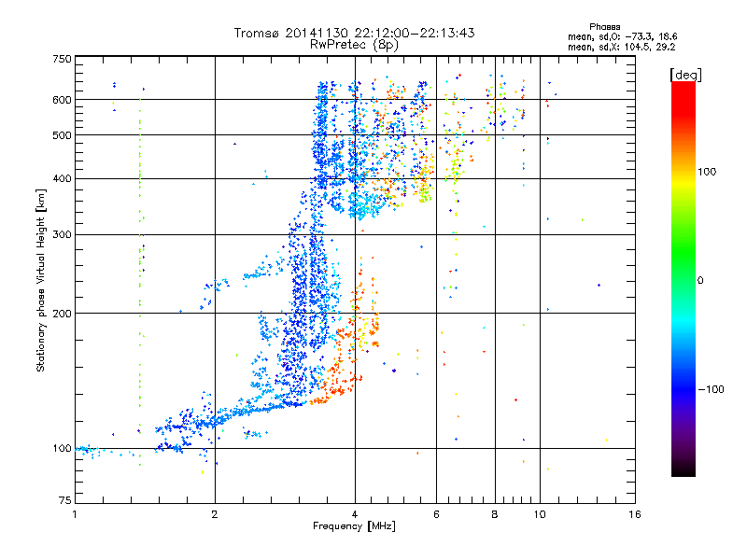Click the subtitle 'RwPretec (8p)'
Viewport: 747px width, 560px height.
pyautogui.click(x=354, y=45)
